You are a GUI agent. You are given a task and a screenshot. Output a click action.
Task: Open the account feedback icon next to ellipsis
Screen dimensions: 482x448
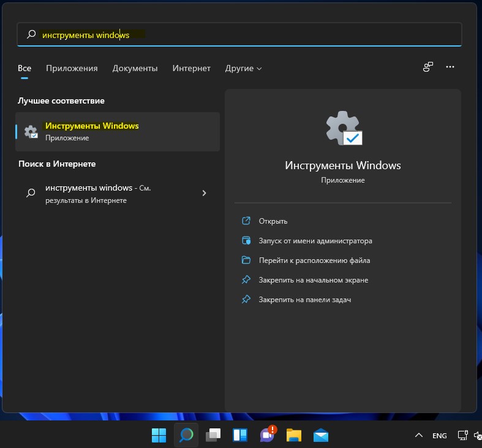point(428,67)
